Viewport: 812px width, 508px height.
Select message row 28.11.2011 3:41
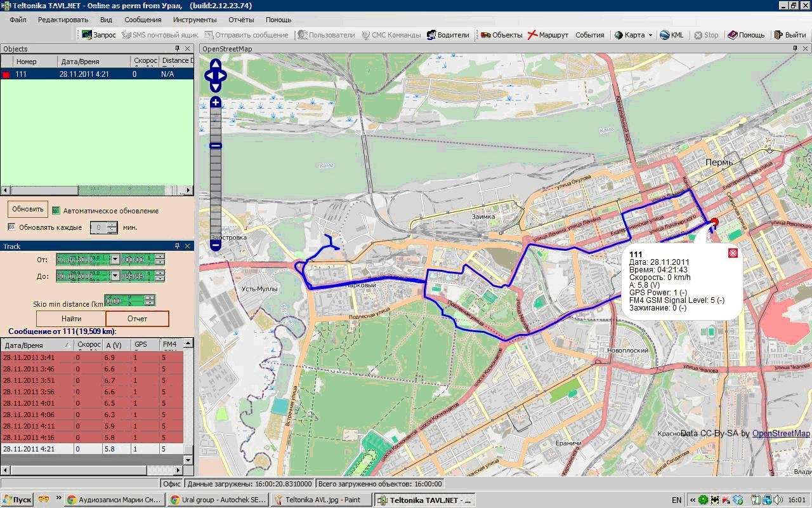91,358
